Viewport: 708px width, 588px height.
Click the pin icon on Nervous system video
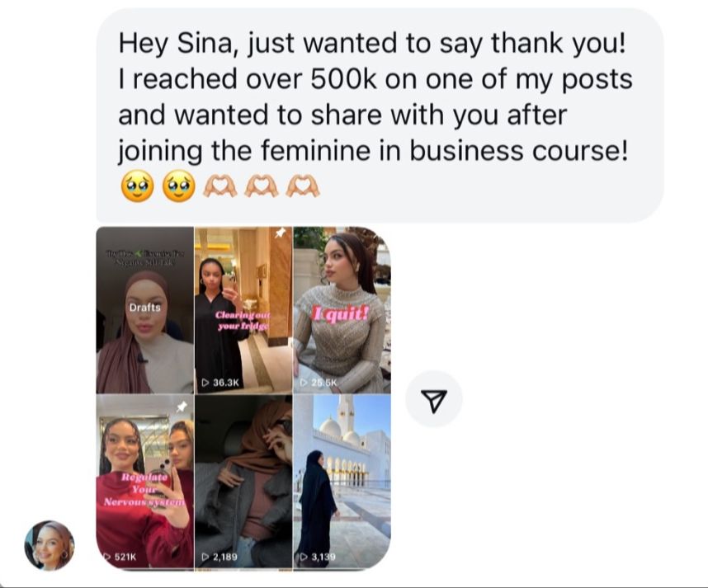tap(182, 407)
